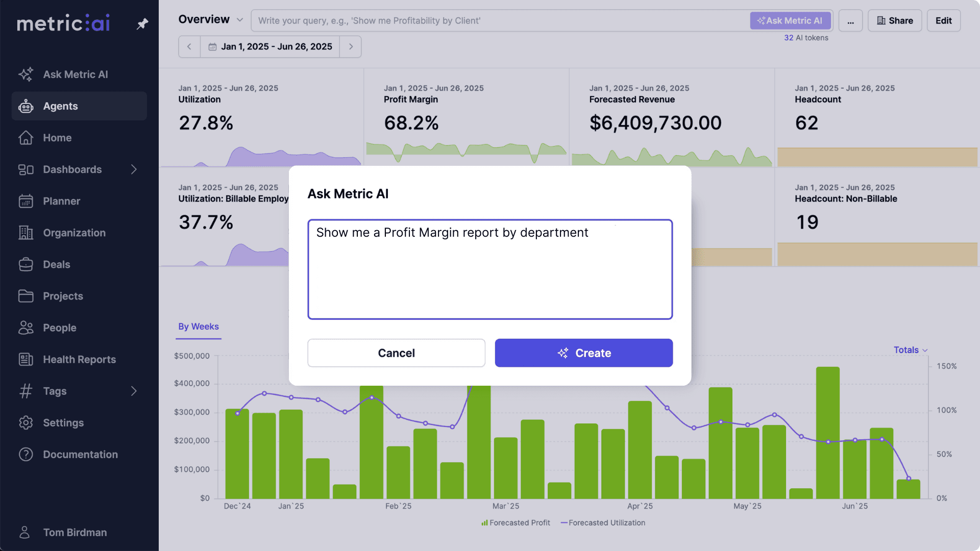Open the Totals dropdown on the chart
Viewport: 980px width, 551px height.
pyautogui.click(x=911, y=350)
